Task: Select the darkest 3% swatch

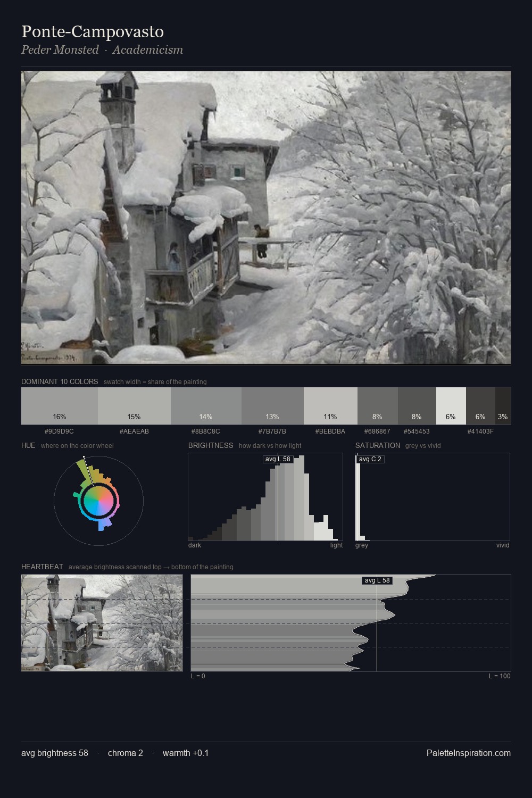Action: coord(503,406)
